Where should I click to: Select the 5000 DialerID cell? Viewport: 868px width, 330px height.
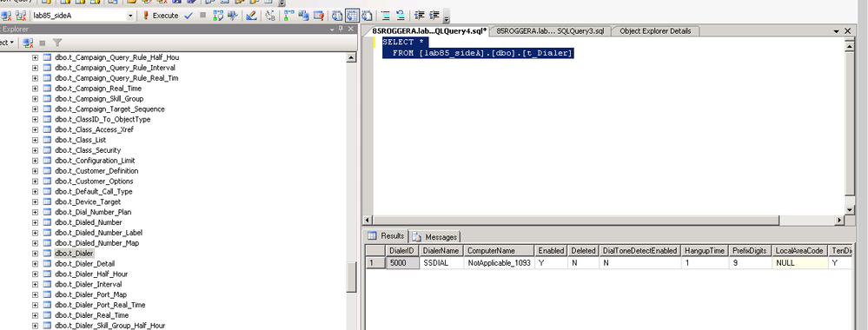click(401, 263)
